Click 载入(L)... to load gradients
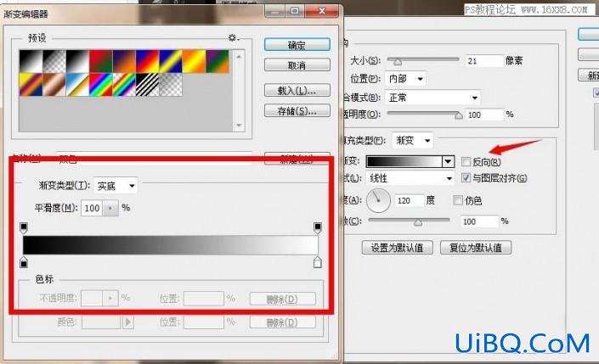The width and height of the screenshot is (599, 364). coord(297,91)
